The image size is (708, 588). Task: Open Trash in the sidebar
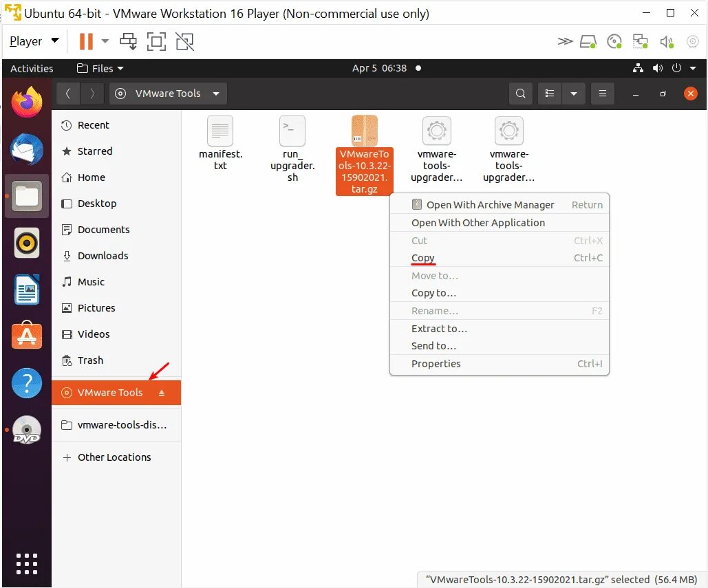pyautogui.click(x=116, y=360)
